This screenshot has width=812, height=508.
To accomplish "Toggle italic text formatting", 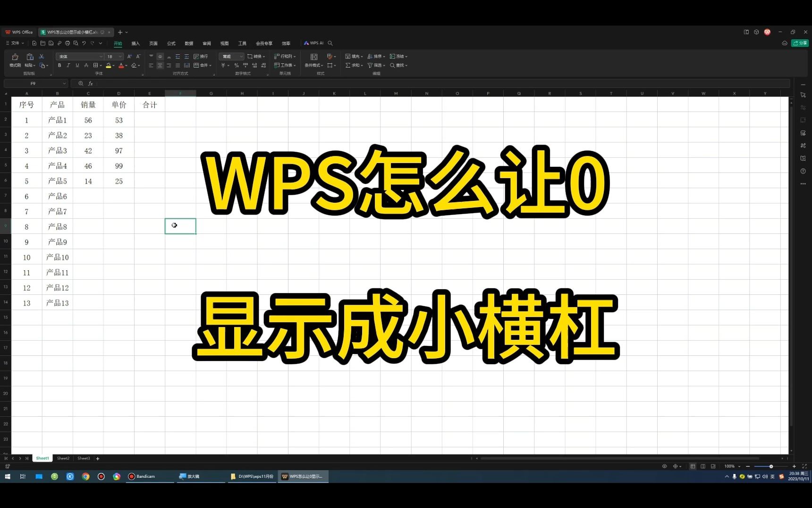I will 68,65.
